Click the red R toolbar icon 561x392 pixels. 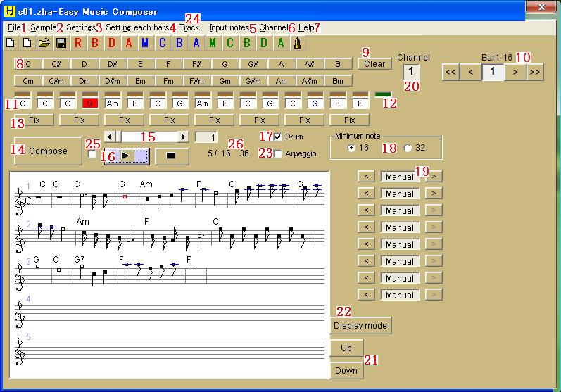click(77, 43)
